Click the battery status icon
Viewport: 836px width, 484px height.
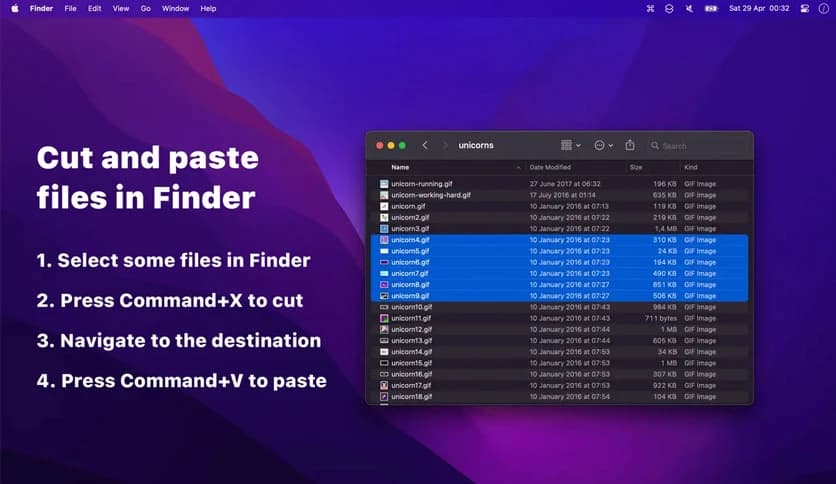coord(711,9)
